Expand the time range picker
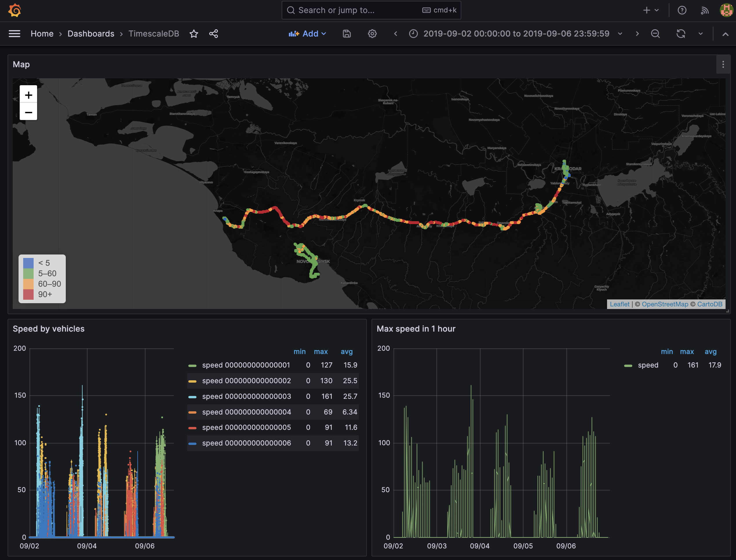The width and height of the screenshot is (736, 560). 516,34
